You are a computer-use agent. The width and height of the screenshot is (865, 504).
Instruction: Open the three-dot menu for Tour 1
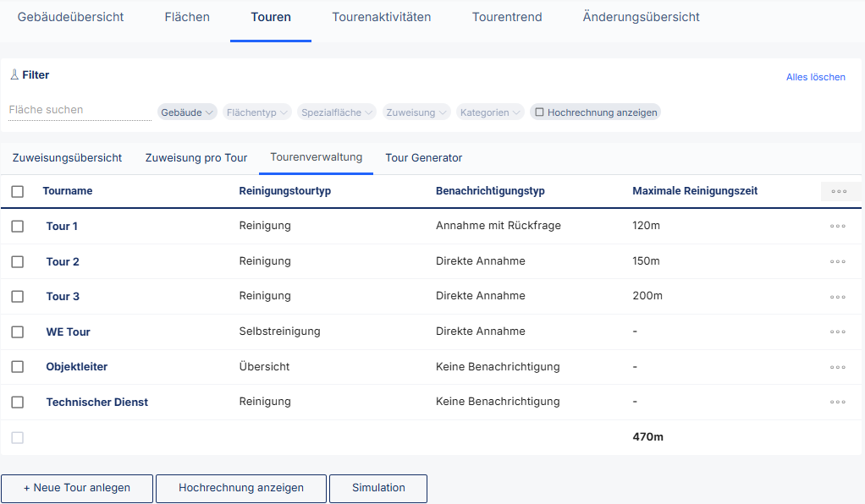pyautogui.click(x=838, y=227)
